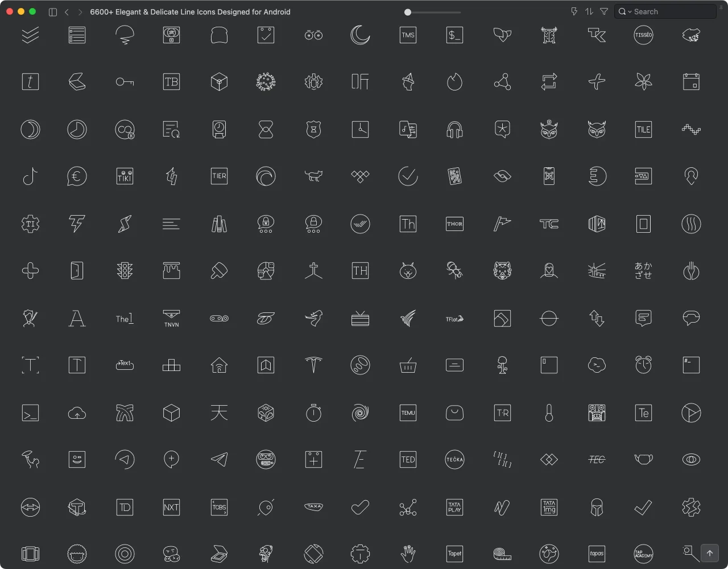
Task: Select the TikTok music note icon
Action: (x=30, y=176)
